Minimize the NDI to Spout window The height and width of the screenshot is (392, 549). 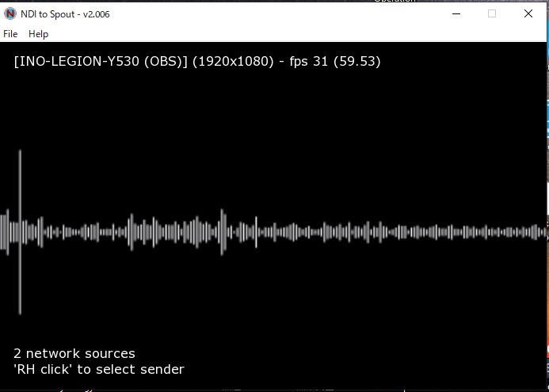[456, 13]
